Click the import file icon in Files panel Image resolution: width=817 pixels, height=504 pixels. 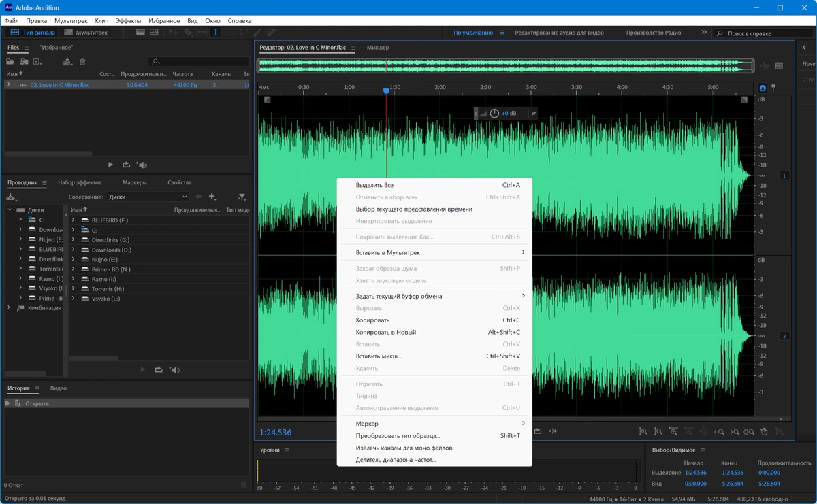point(24,62)
